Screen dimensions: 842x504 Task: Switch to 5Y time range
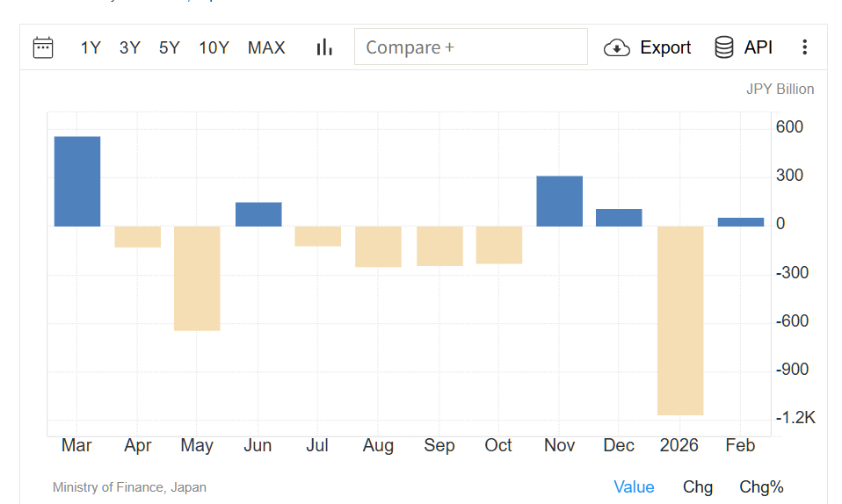(170, 47)
